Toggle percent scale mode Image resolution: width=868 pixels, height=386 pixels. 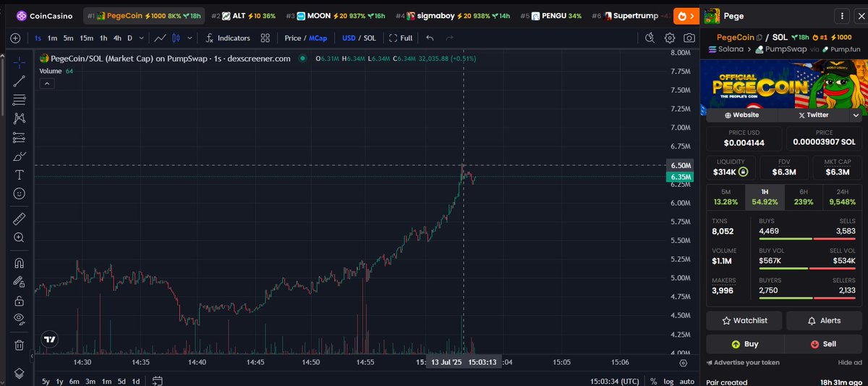tap(653, 381)
